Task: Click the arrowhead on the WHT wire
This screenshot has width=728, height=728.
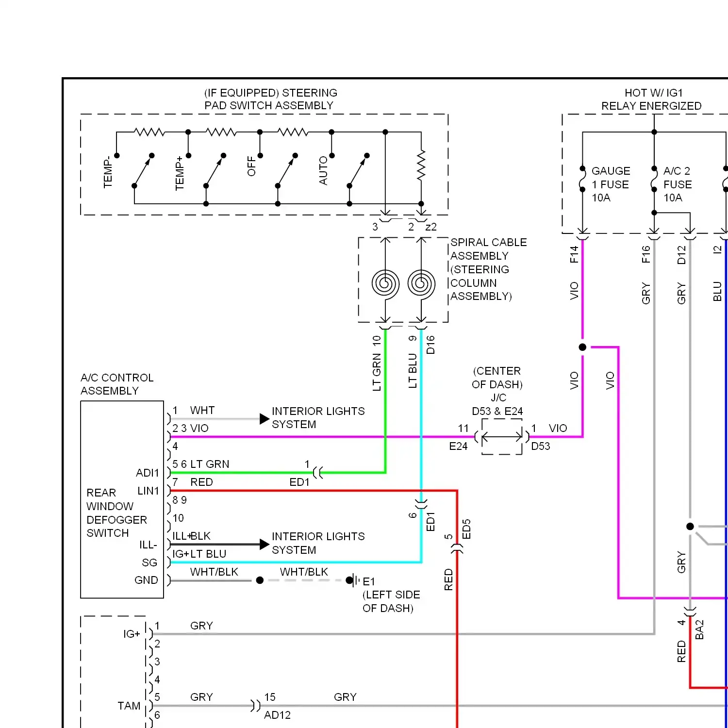Action: (x=265, y=419)
